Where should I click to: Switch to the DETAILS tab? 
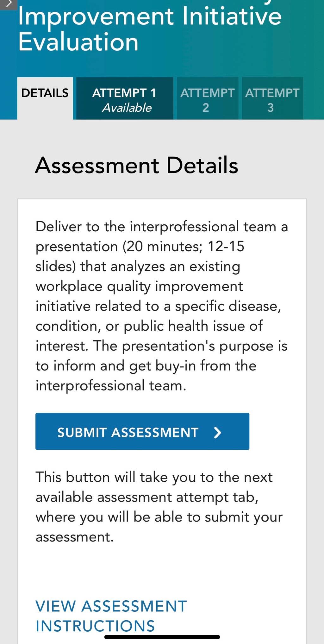coord(45,98)
